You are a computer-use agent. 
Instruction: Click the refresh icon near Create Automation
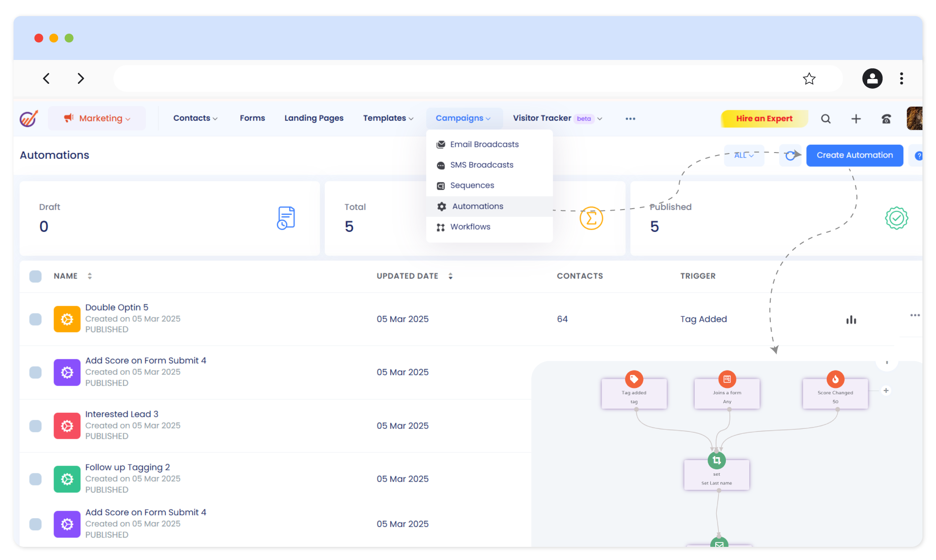(790, 155)
